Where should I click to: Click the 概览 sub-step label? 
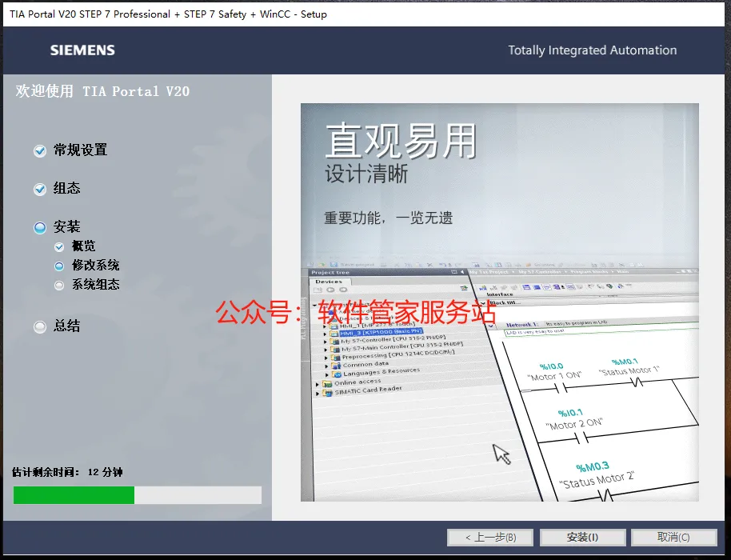(83, 246)
